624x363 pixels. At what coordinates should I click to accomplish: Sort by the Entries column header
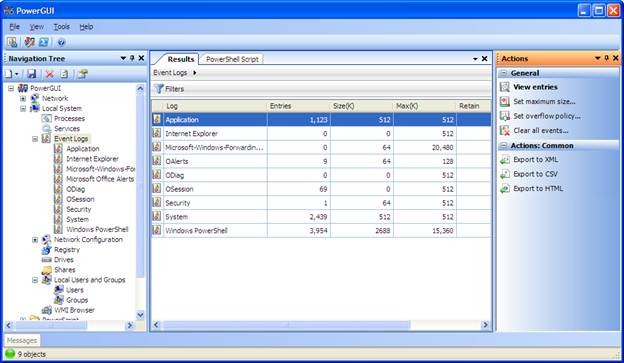(x=298, y=106)
